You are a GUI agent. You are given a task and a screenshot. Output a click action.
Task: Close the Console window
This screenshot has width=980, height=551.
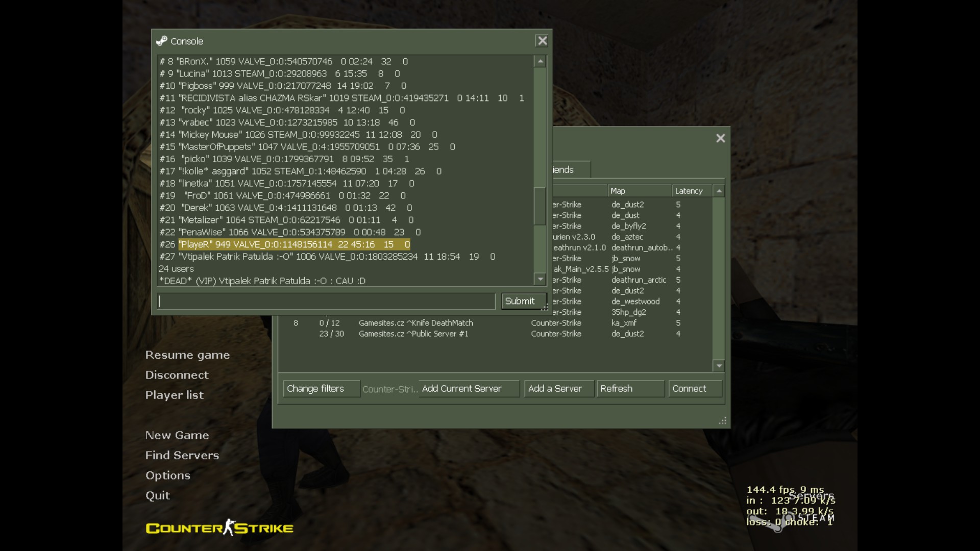tap(542, 41)
